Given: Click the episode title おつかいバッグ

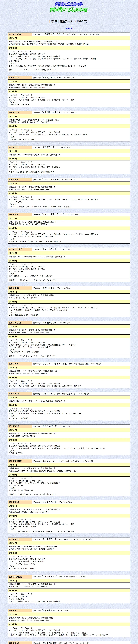Looking at the screenshot, I should coord(50,426).
